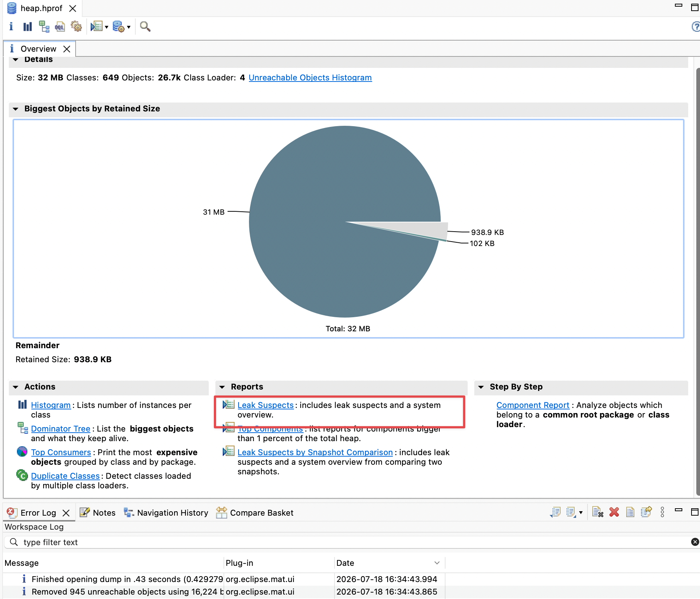Click the Snapshot Comparison report icon
The height and width of the screenshot is (599, 700).
[x=228, y=451]
